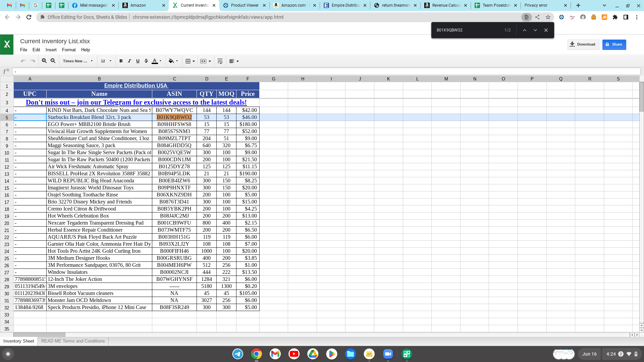This screenshot has width=644, height=362.
Task: Open the font size 12 dropdown
Action: (106, 61)
